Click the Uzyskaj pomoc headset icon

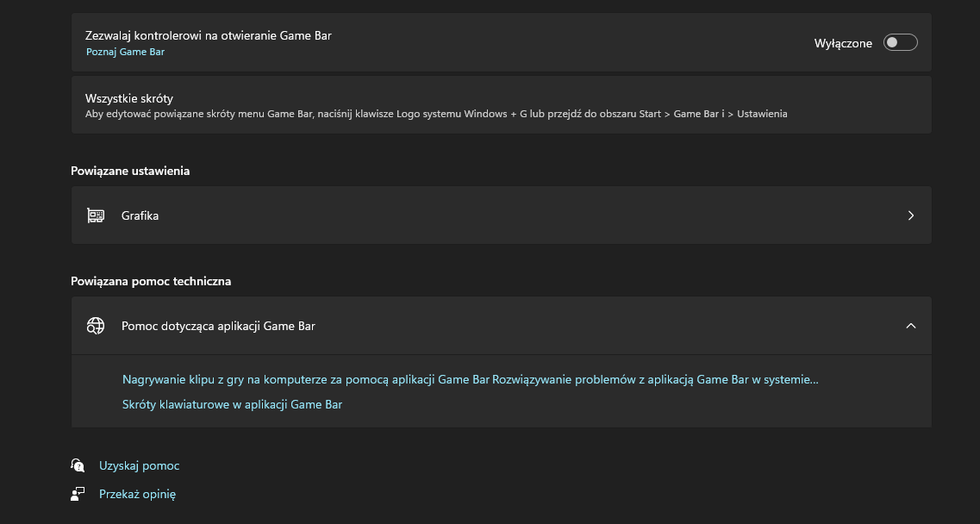coord(78,465)
